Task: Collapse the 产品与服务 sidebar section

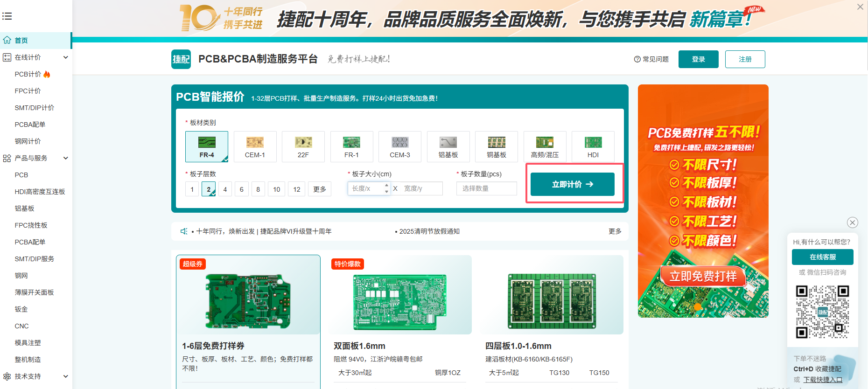Action: point(66,158)
